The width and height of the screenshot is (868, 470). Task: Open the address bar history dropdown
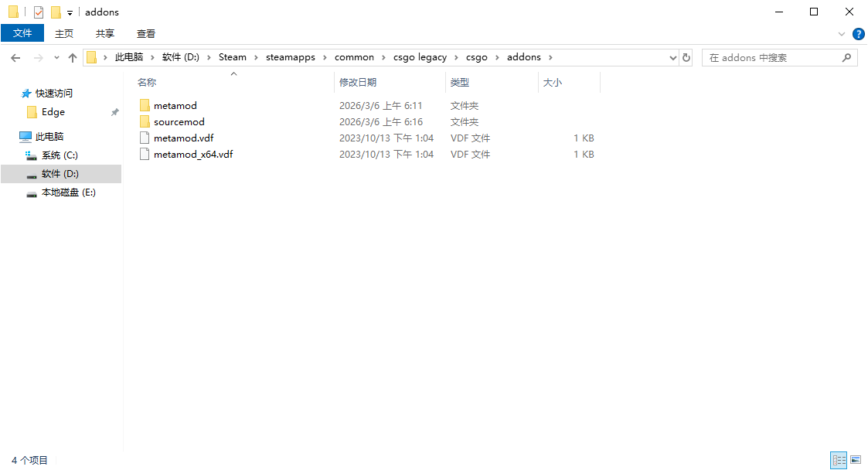click(672, 57)
